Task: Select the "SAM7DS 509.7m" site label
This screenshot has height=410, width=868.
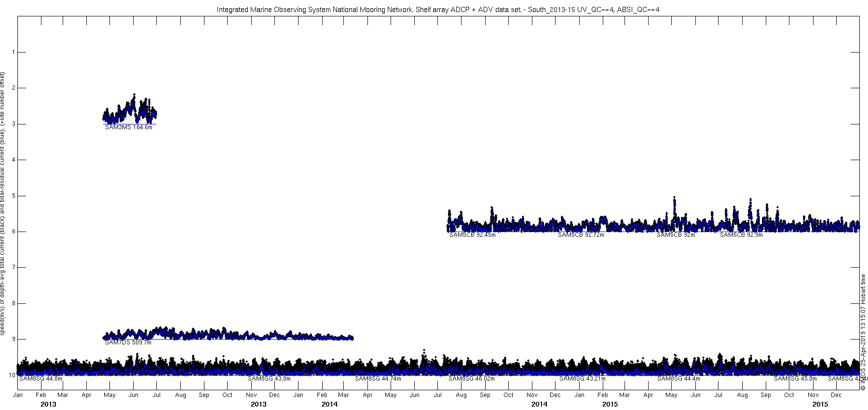Action: pyautogui.click(x=128, y=342)
